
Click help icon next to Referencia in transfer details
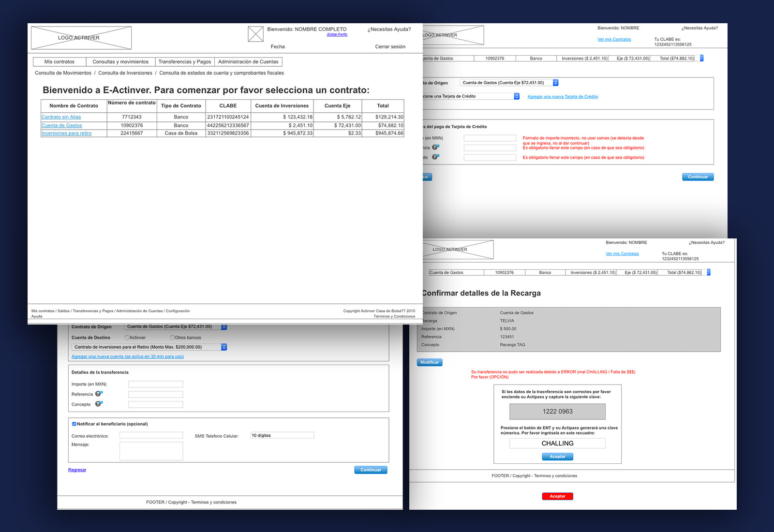click(x=99, y=394)
